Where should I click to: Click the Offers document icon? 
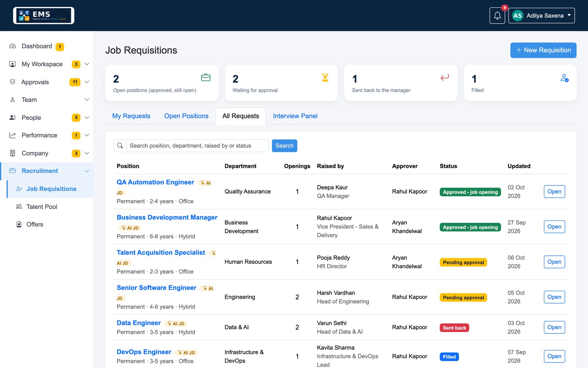click(19, 224)
